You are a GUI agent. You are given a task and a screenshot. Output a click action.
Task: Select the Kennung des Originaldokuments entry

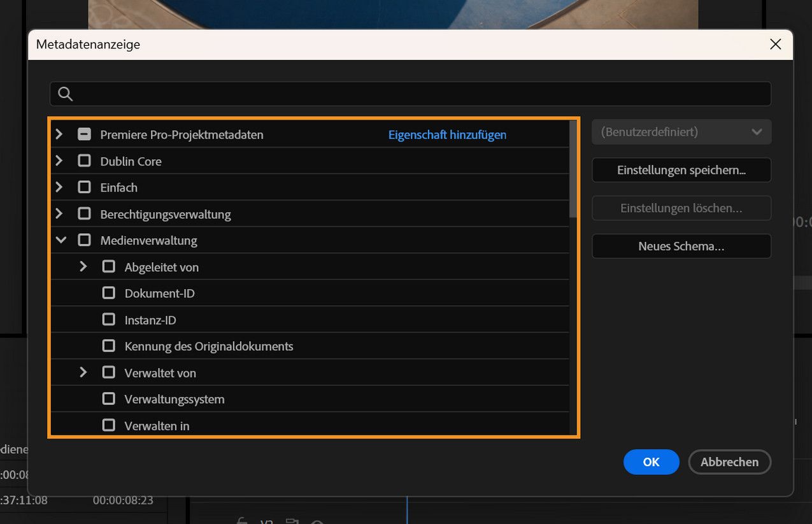pos(209,346)
